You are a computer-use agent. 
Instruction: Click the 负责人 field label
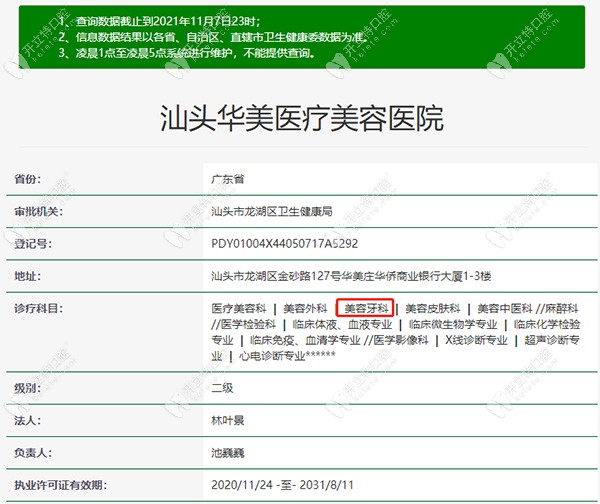click(x=33, y=453)
